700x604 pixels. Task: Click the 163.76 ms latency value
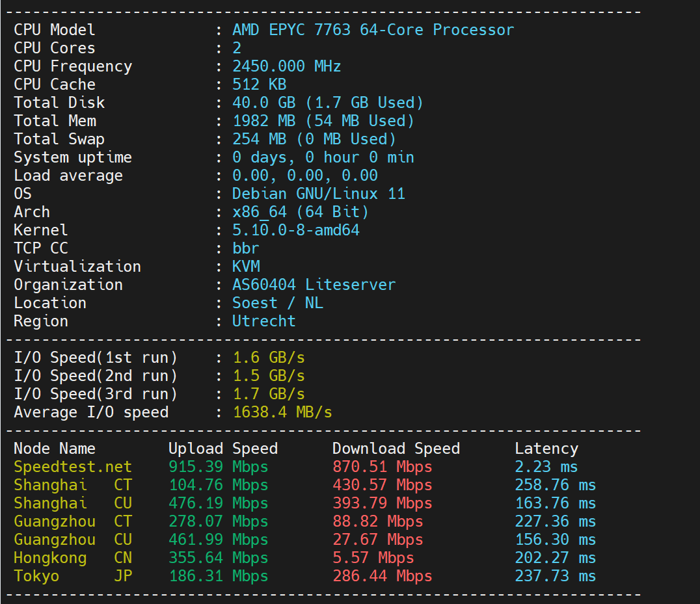click(x=556, y=504)
